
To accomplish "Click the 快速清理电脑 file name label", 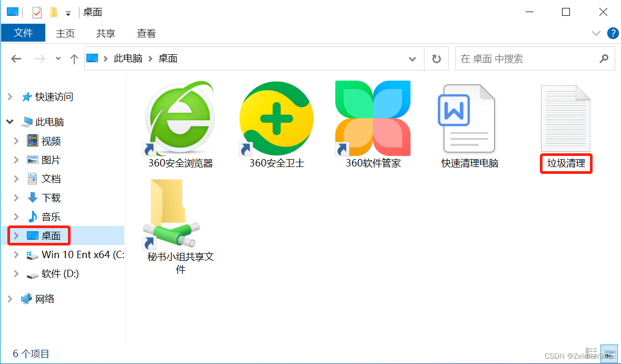I will (x=470, y=163).
